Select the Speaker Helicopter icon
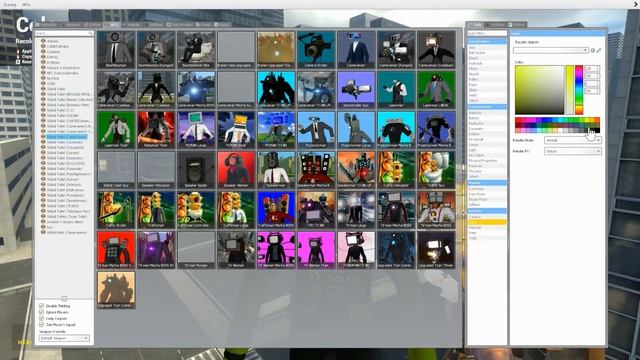 (156, 169)
